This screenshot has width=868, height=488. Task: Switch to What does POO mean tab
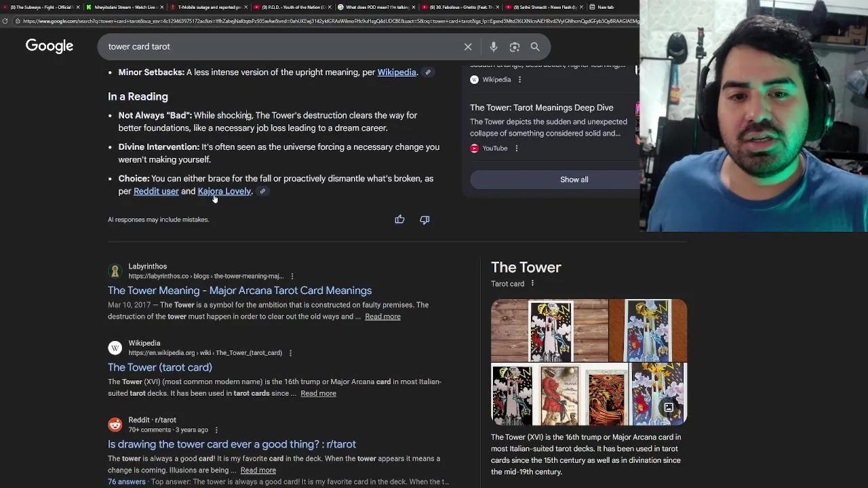click(376, 7)
